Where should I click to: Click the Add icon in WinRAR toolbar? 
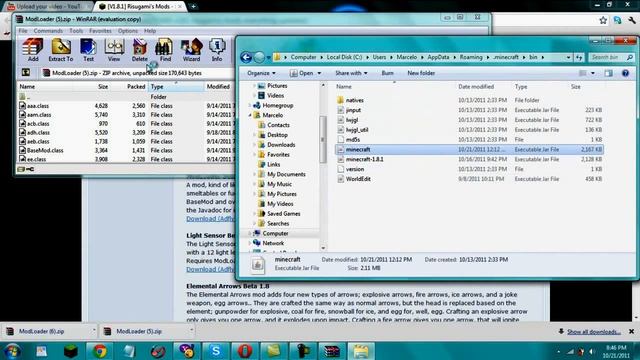tap(32, 50)
